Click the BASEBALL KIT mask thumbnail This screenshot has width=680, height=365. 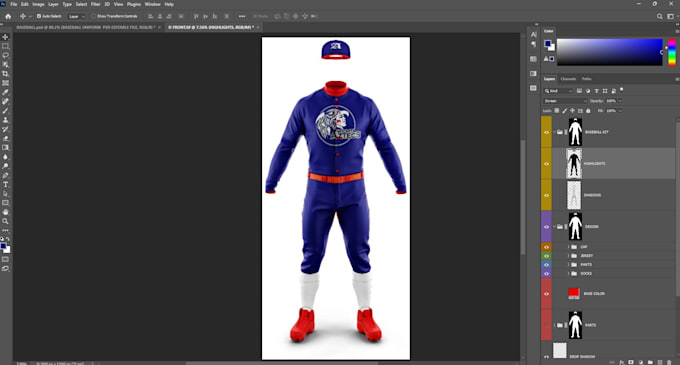click(x=575, y=132)
